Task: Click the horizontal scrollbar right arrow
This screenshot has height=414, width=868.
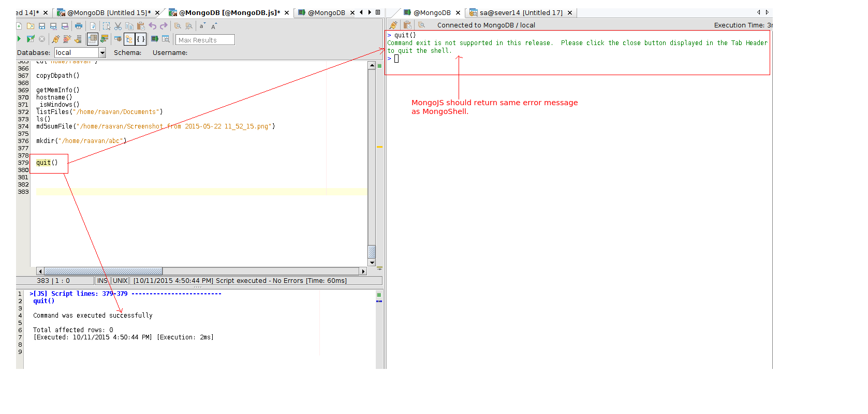Action: (363, 272)
